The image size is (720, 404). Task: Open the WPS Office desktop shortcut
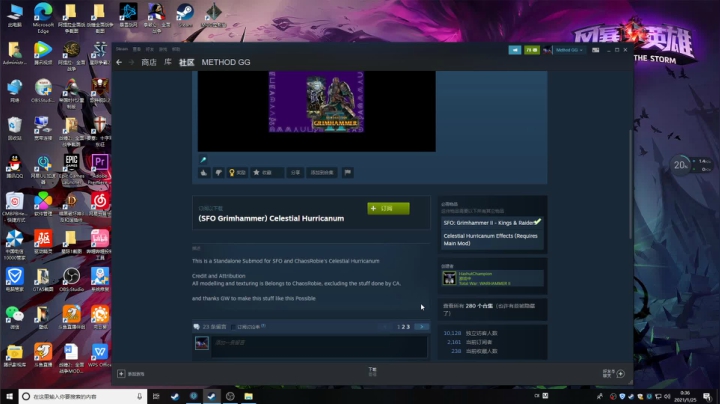(x=100, y=356)
